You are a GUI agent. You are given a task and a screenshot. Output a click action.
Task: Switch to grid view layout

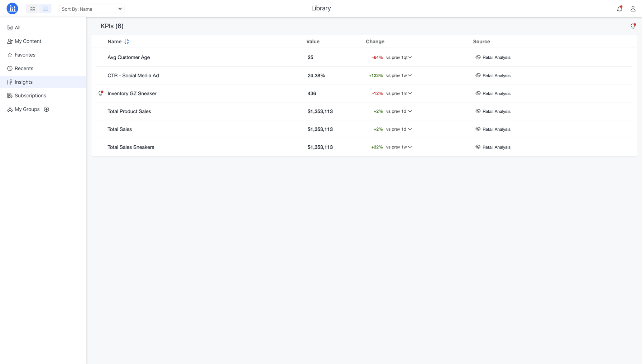(32, 9)
